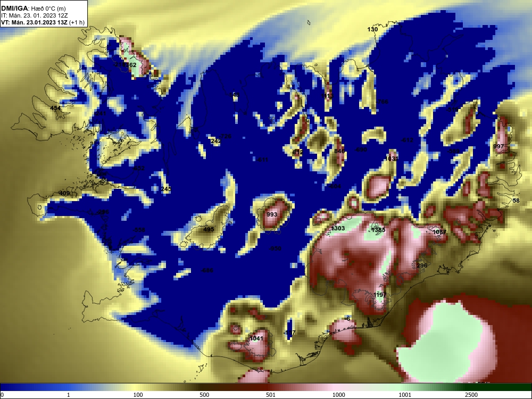Click the 1041 value label
532x399 pixels.
tap(256, 338)
